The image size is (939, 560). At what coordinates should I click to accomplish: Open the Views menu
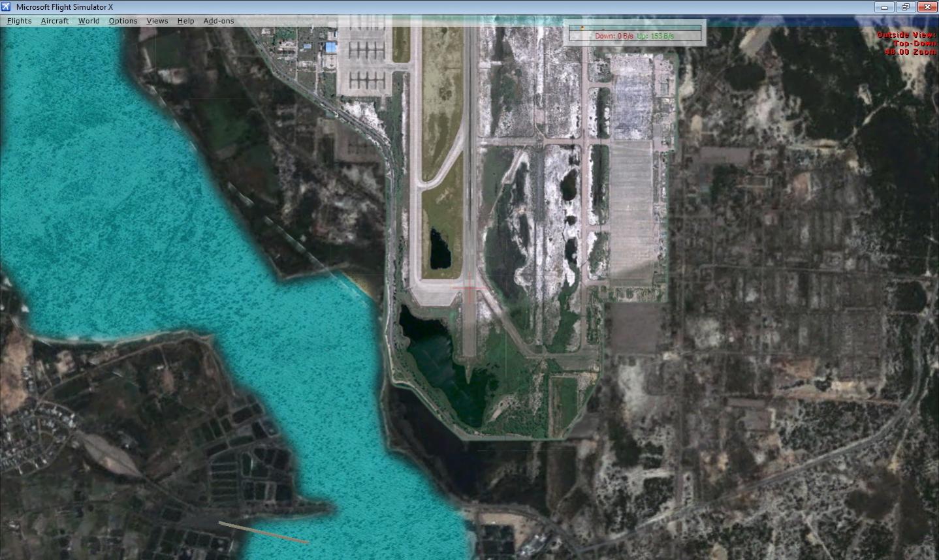(157, 21)
